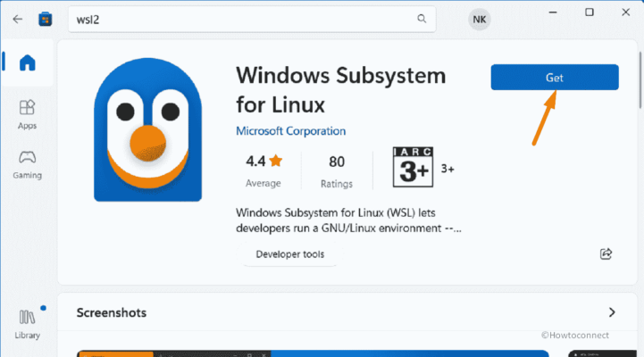Maximize the Microsoft Store window
This screenshot has width=644, height=357.
pyautogui.click(x=590, y=12)
